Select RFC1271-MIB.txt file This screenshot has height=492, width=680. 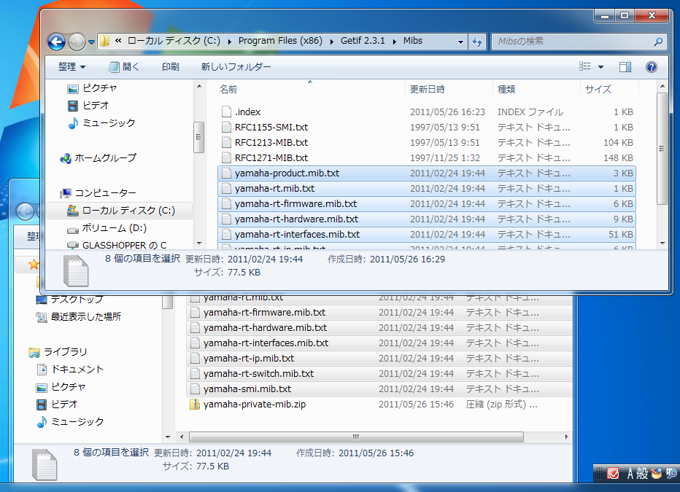(426, 157)
